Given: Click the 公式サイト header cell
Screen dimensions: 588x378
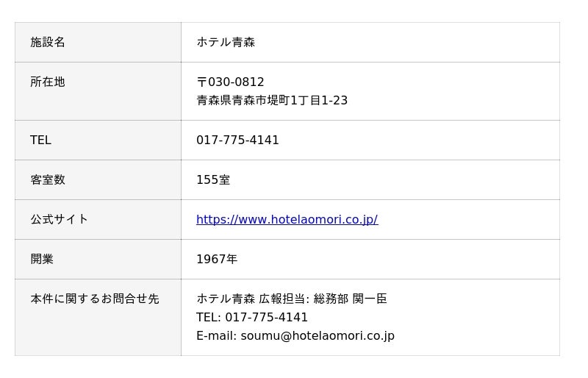Looking at the screenshot, I should point(59,219).
